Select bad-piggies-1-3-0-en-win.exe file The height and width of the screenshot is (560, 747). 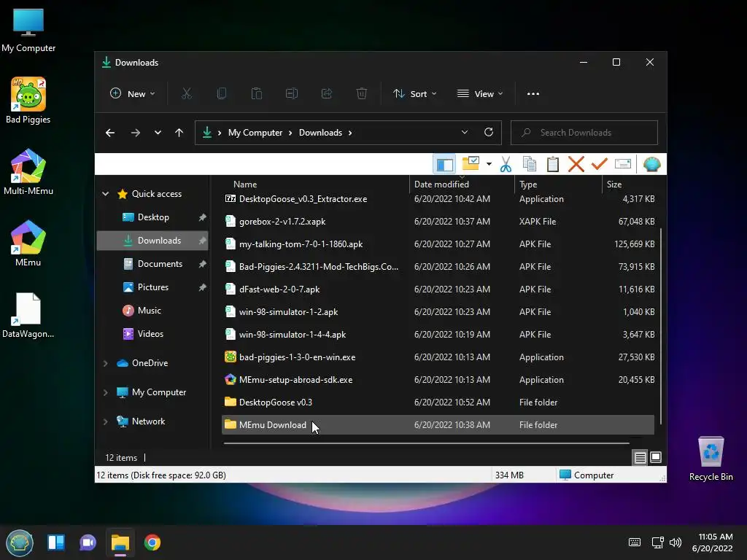pyautogui.click(x=438, y=357)
